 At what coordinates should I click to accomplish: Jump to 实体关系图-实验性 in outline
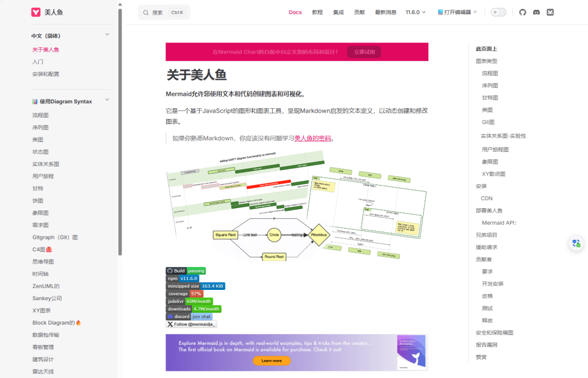503,136
